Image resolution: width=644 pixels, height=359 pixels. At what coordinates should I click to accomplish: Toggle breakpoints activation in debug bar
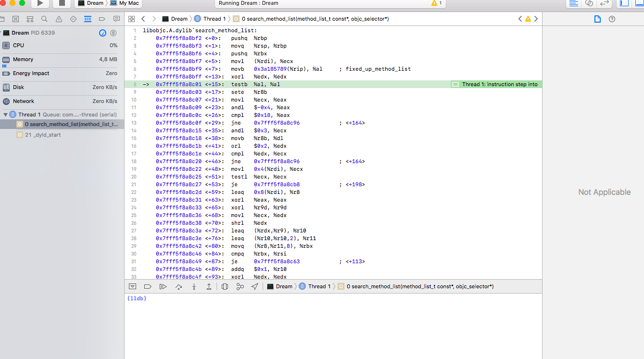148,286
